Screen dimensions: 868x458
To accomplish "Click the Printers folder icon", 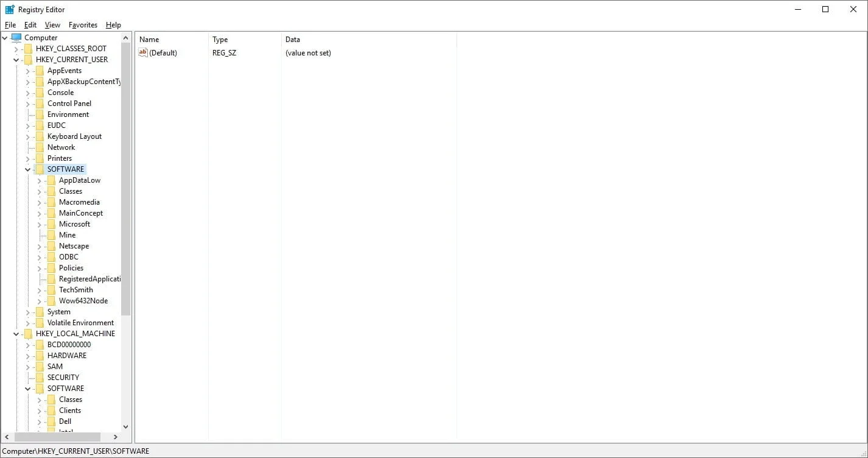I will [x=40, y=158].
